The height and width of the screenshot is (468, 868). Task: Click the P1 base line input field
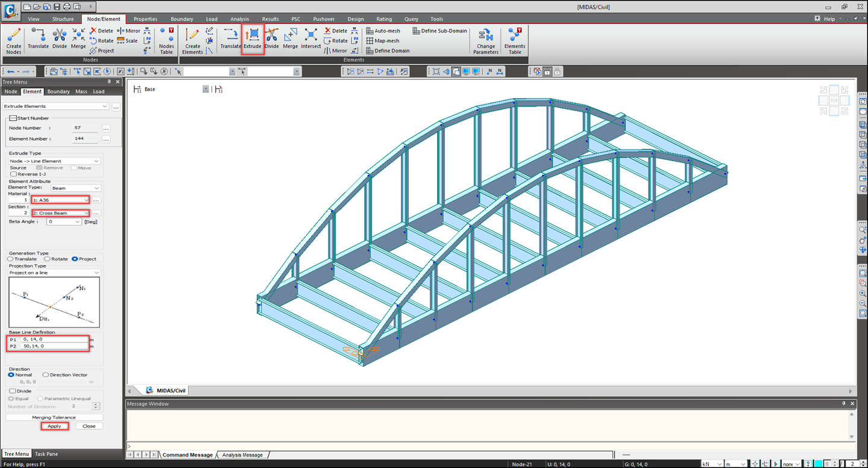(54, 339)
